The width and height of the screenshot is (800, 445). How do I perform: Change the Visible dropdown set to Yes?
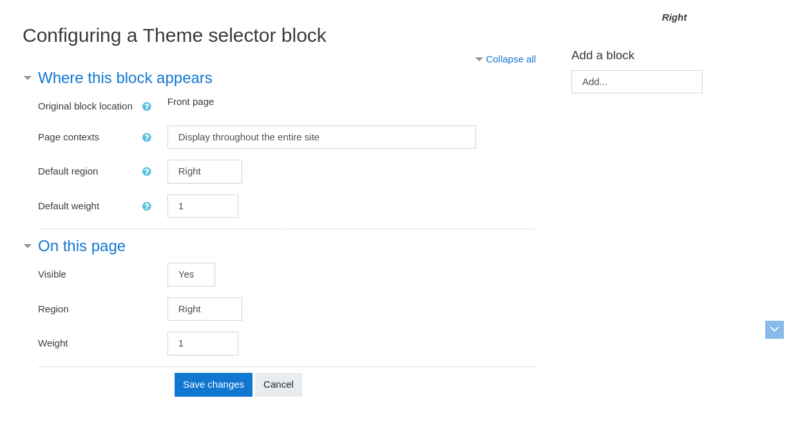[191, 275]
